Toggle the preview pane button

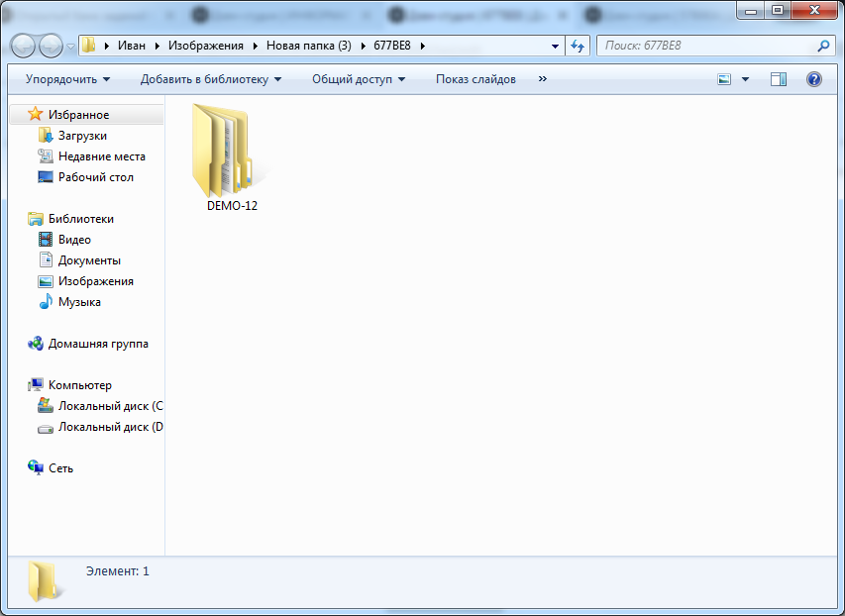(779, 79)
